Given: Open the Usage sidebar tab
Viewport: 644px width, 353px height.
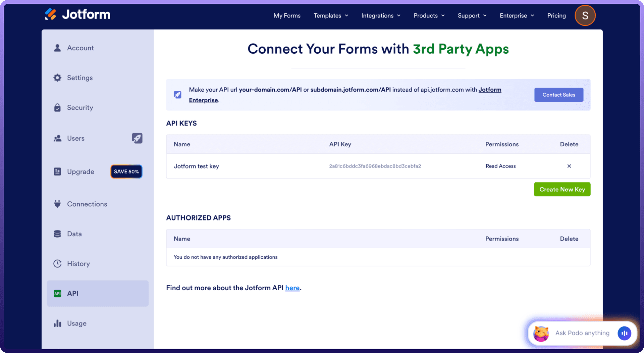Looking at the screenshot, I should [76, 323].
